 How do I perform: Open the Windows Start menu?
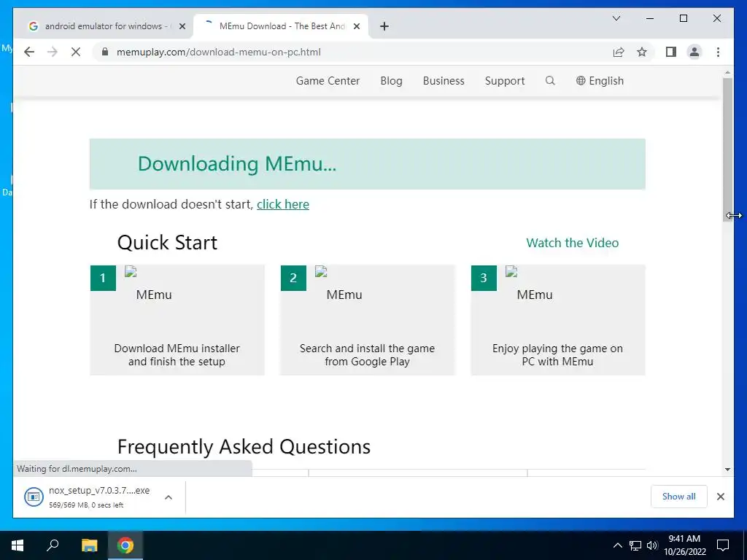coord(18,545)
